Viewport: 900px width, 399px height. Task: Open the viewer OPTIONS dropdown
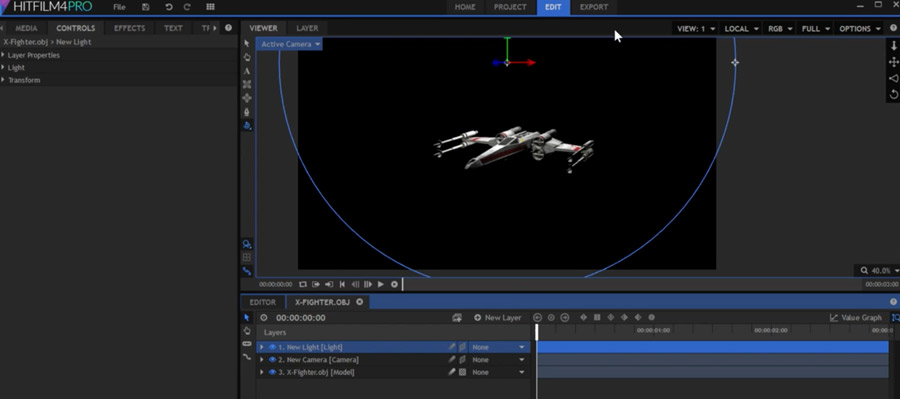tap(860, 29)
